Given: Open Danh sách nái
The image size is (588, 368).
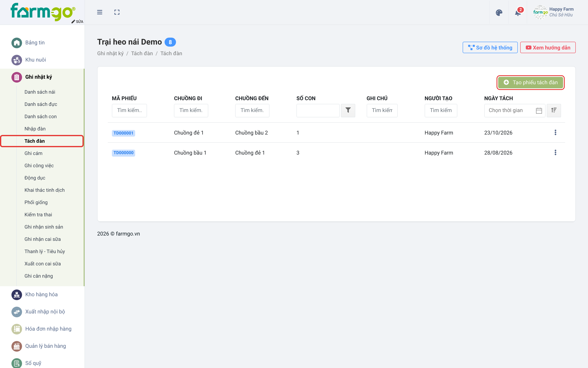Looking at the screenshot, I should click(40, 92).
